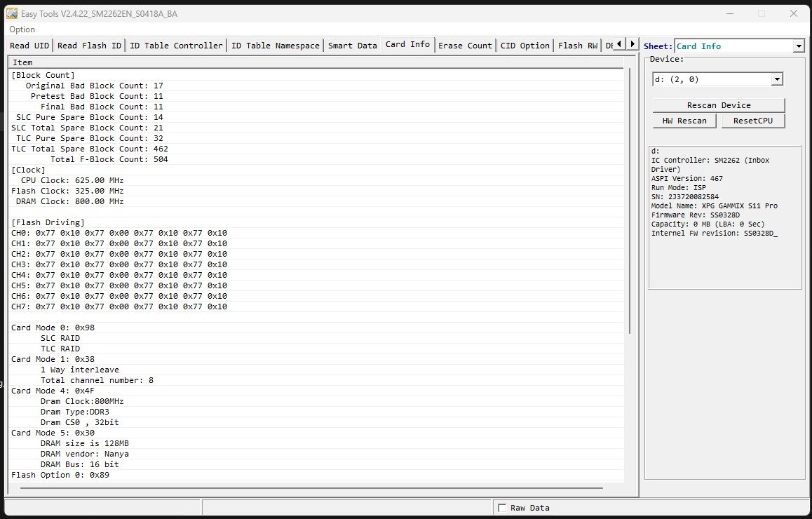Click the right tab-scroll arrow
This screenshot has height=519, width=812.
click(x=632, y=45)
